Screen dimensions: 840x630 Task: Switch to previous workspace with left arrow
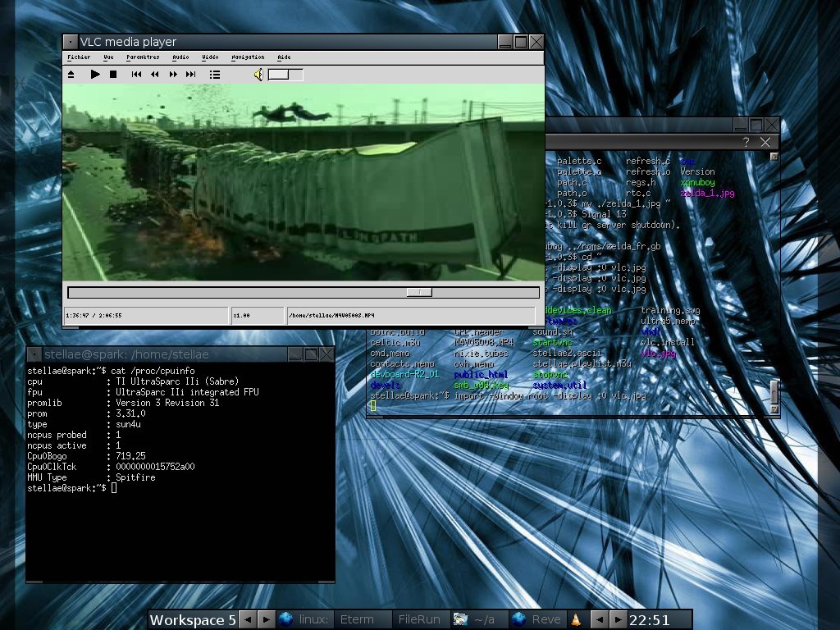point(248,620)
